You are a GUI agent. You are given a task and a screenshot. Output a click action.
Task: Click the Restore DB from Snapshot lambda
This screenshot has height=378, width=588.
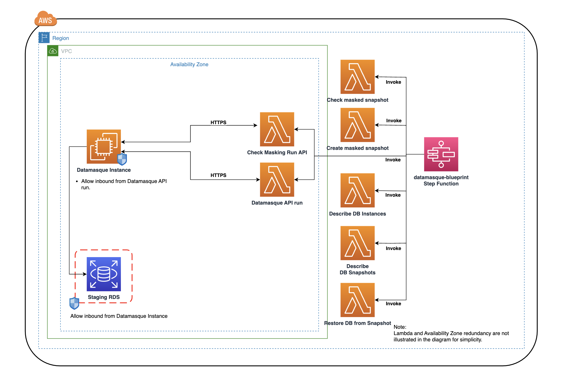[357, 300]
